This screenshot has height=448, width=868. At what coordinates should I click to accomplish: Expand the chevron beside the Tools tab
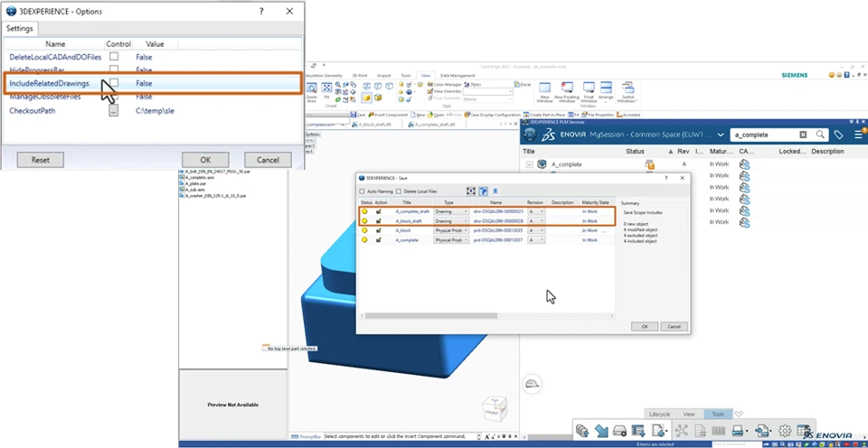[x=739, y=414]
